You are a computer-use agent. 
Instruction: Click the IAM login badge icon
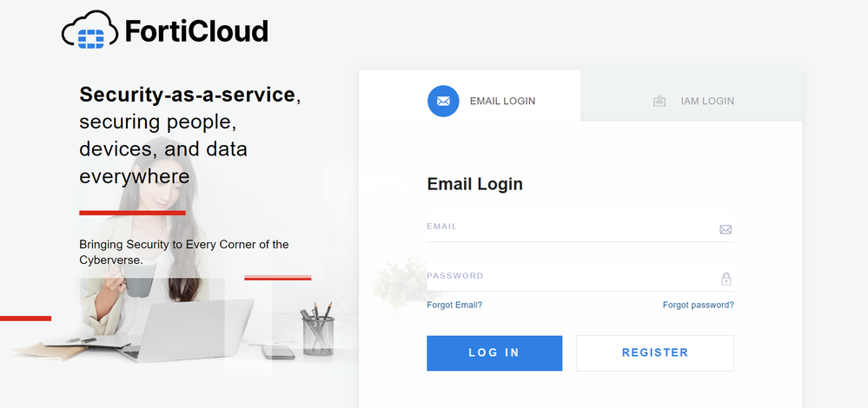659,101
